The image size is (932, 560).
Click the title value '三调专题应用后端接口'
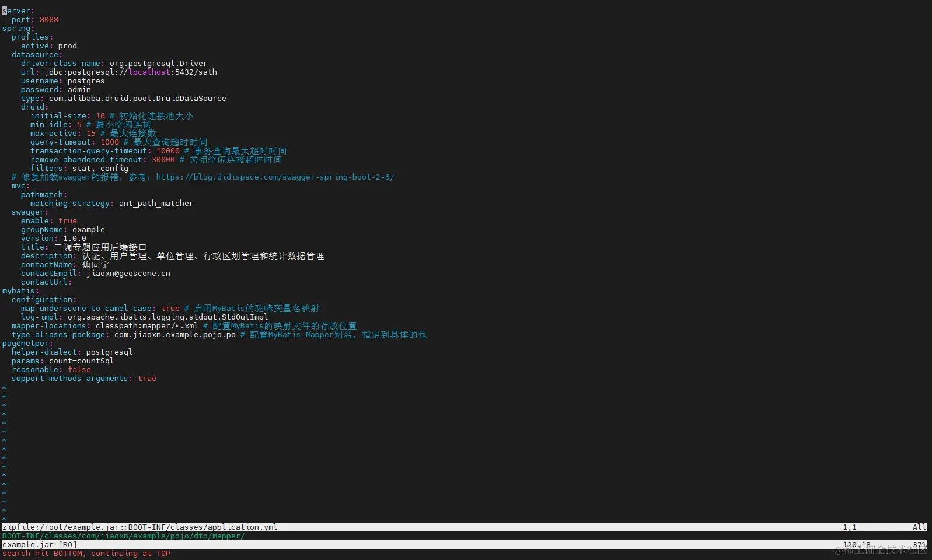point(100,247)
